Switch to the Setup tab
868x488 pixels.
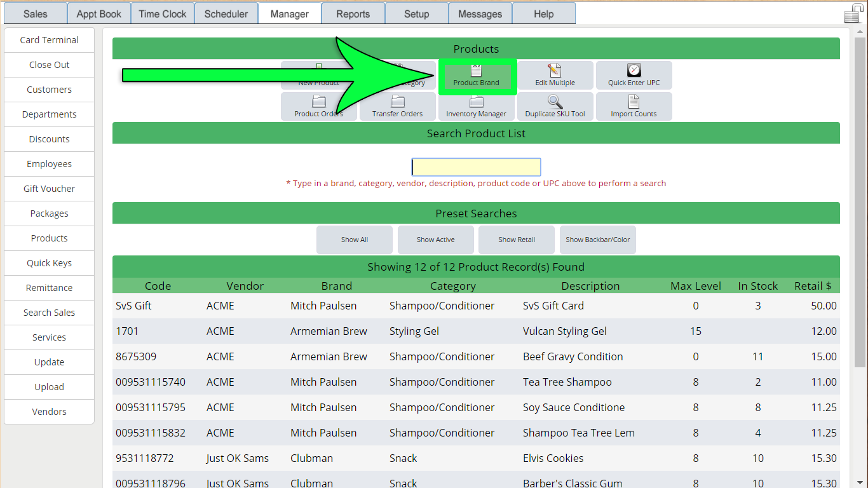tap(416, 13)
